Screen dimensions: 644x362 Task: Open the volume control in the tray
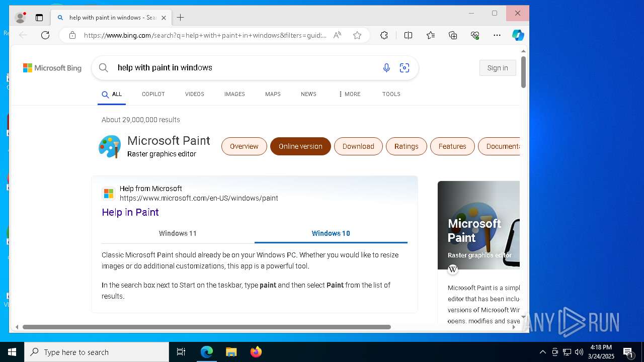point(579,352)
